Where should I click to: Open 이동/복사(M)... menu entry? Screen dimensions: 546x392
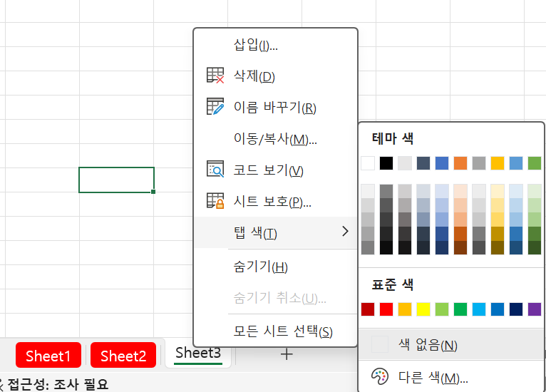[x=275, y=138]
